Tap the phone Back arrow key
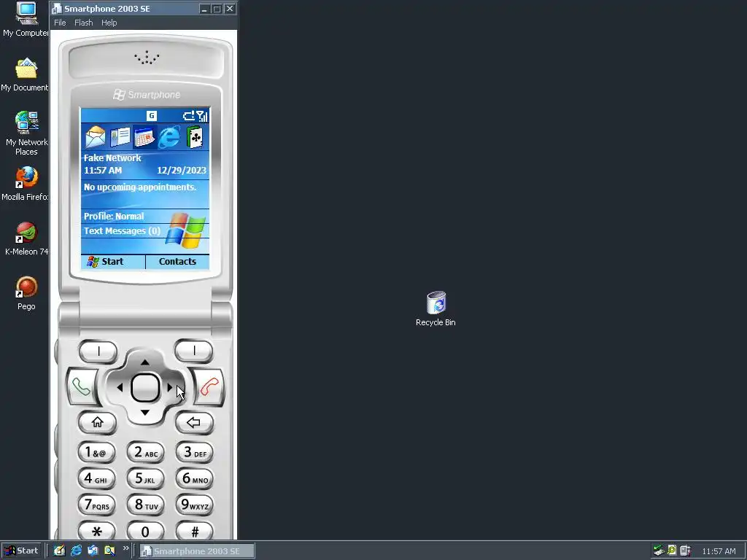Screen dimensions: 747x560 [193, 422]
